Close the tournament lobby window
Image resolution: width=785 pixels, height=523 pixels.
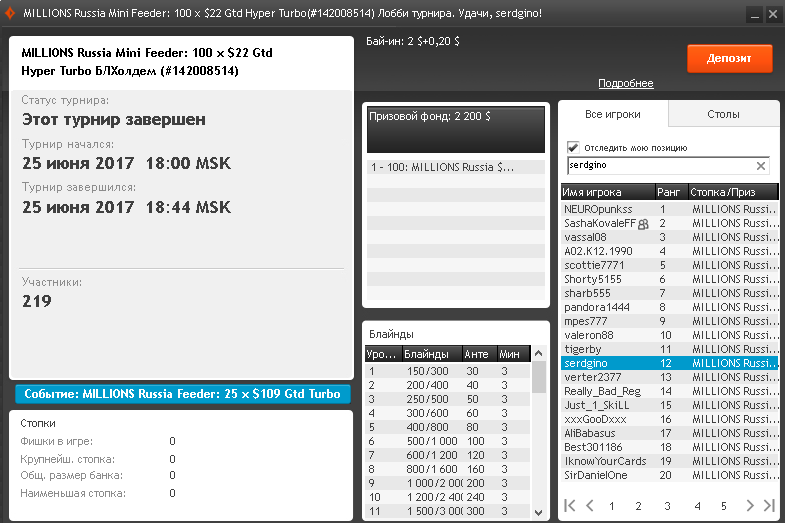tap(773, 15)
